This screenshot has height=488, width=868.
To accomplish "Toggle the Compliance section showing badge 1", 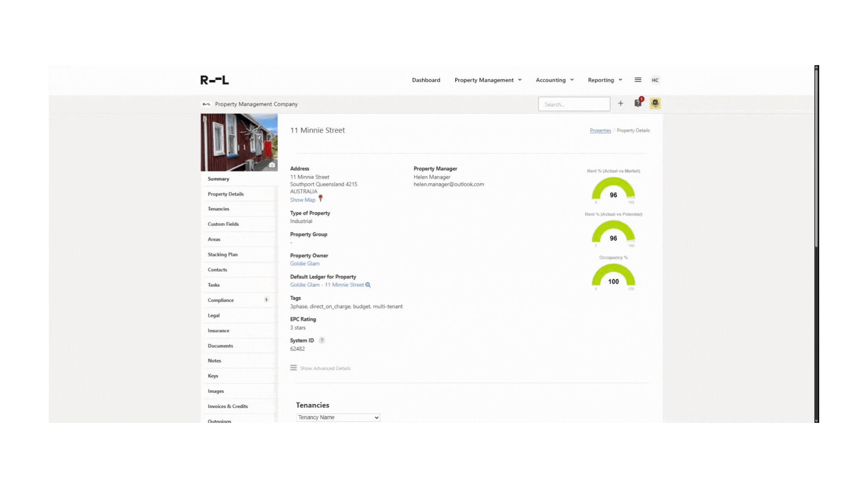I will 220,300.
